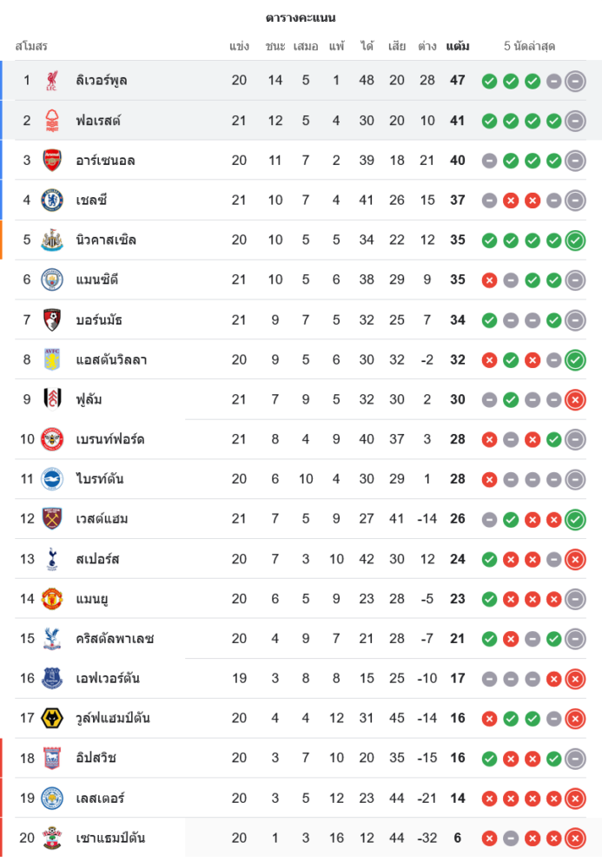Click the Chelsea club crest
Image resolution: width=602 pixels, height=868 pixels.
click(52, 201)
